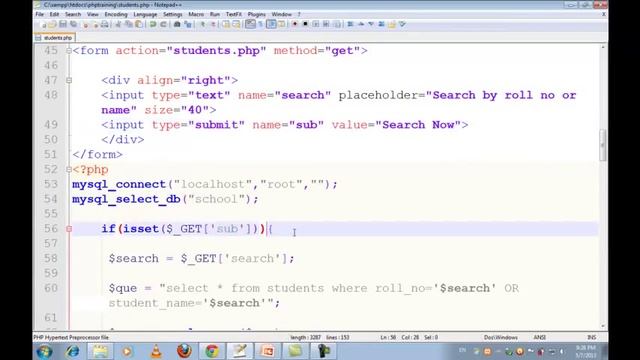Viewport: 640px width, 360px height.
Task: Open Find with the binoculars icon
Action: [177, 24]
